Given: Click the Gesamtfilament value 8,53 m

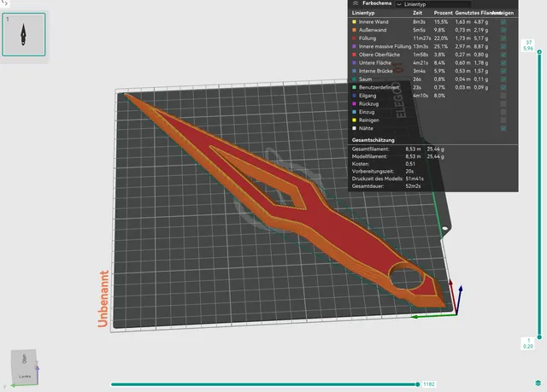Looking at the screenshot, I should [x=413, y=149].
